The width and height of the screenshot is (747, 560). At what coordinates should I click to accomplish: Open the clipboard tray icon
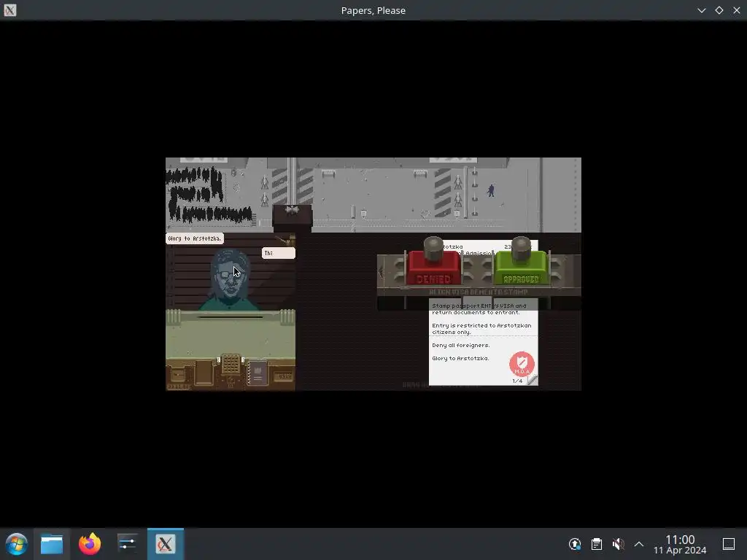coord(597,544)
